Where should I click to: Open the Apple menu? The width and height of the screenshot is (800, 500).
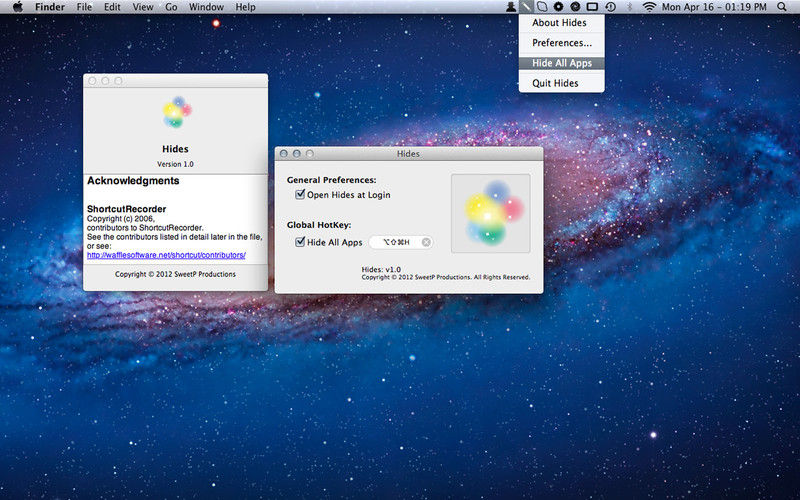pyautogui.click(x=18, y=7)
